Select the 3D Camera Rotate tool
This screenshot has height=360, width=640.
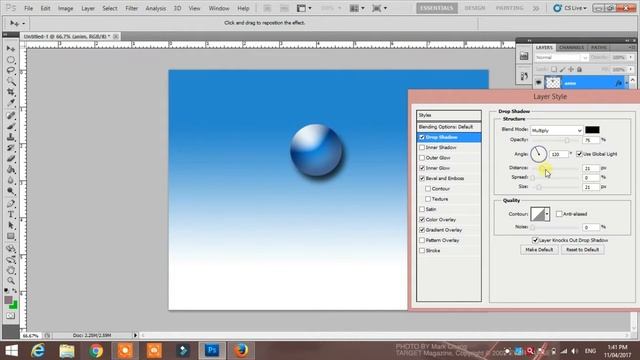click(x=11, y=260)
